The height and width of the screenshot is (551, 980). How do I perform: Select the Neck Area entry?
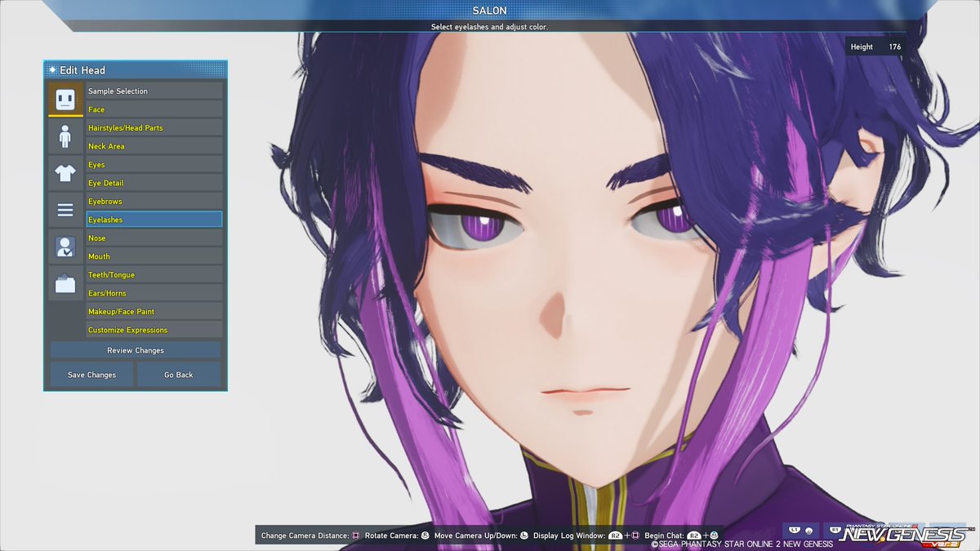point(154,146)
